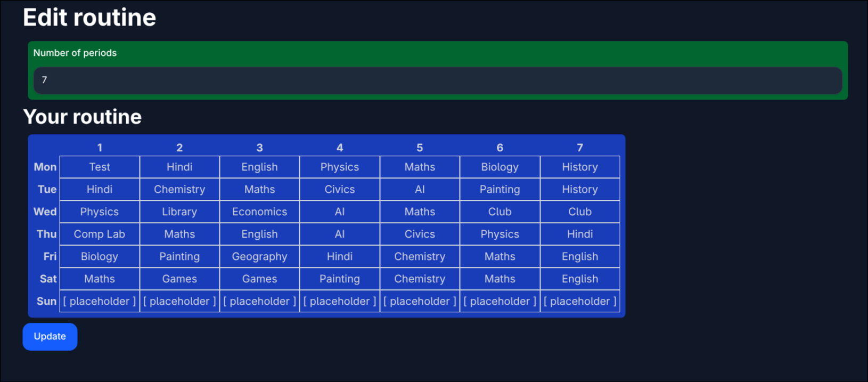The height and width of the screenshot is (382, 868).
Task: Select Thursday's Civics cell in period 5
Action: [420, 234]
